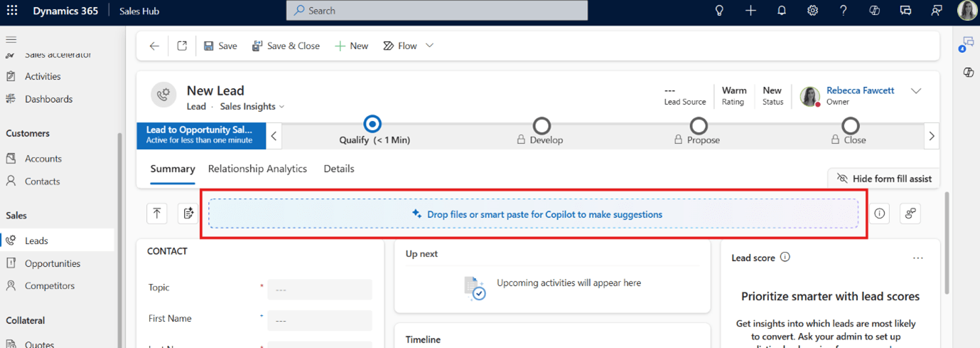Click the smart paste notes icon
This screenshot has height=348, width=980.
pyautogui.click(x=188, y=213)
